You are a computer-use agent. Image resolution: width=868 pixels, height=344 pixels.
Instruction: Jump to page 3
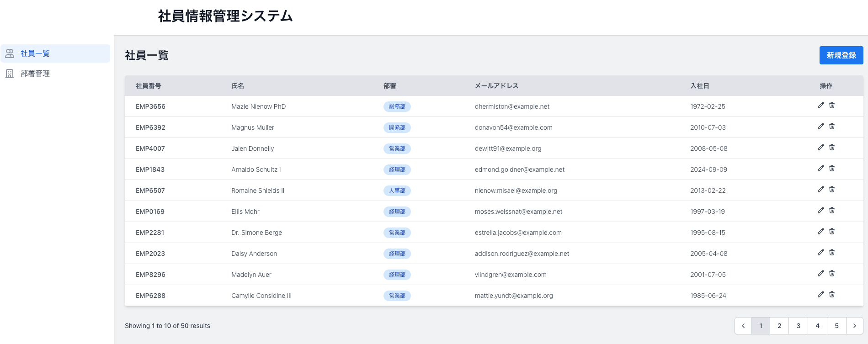[799, 326]
